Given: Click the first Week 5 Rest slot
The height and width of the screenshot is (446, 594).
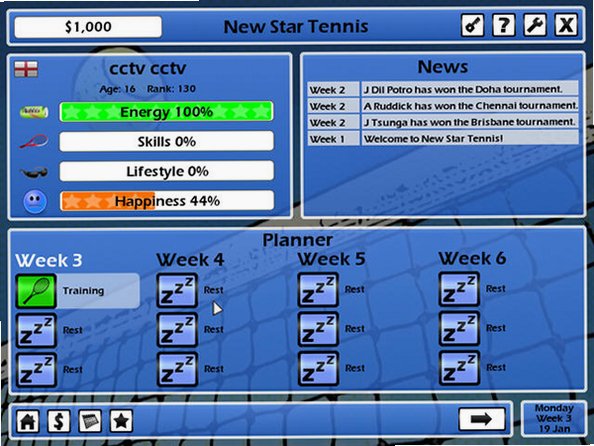Looking at the screenshot, I should pyautogui.click(x=318, y=290).
